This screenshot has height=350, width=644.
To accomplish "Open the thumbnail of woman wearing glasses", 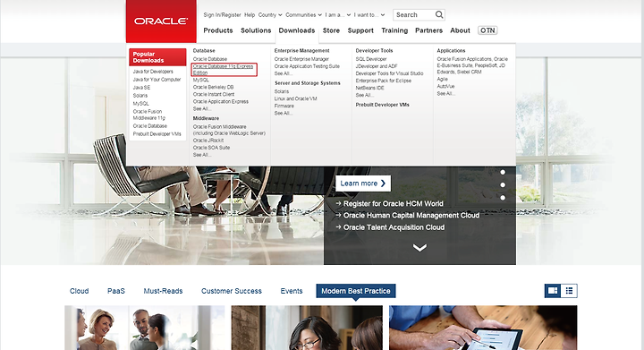I will (x=307, y=328).
